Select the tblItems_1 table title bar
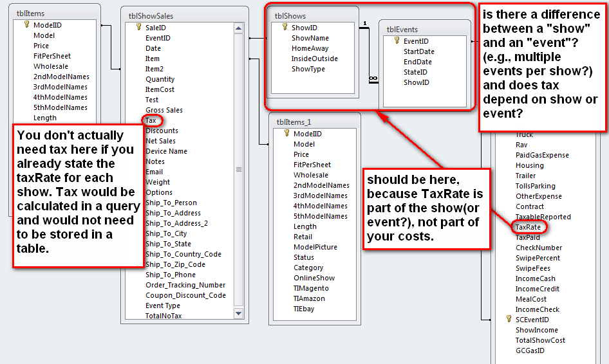Viewport: 609px width, 364px height. 315,122
